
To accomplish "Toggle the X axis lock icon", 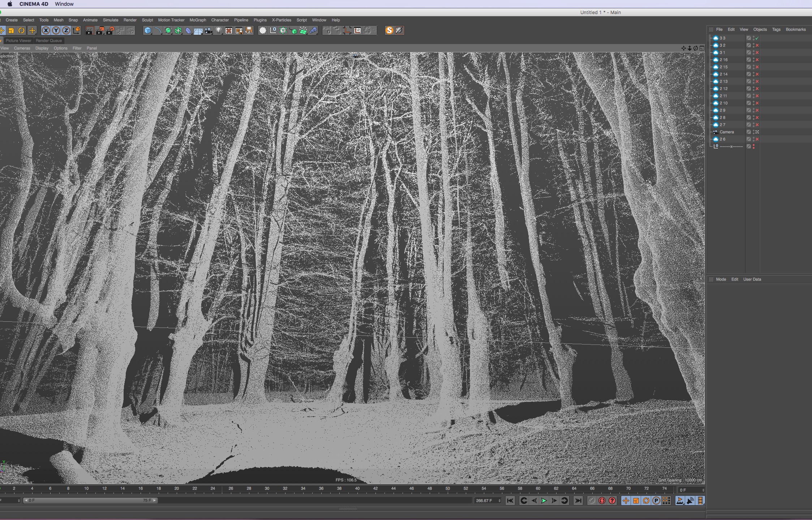I will click(x=46, y=31).
